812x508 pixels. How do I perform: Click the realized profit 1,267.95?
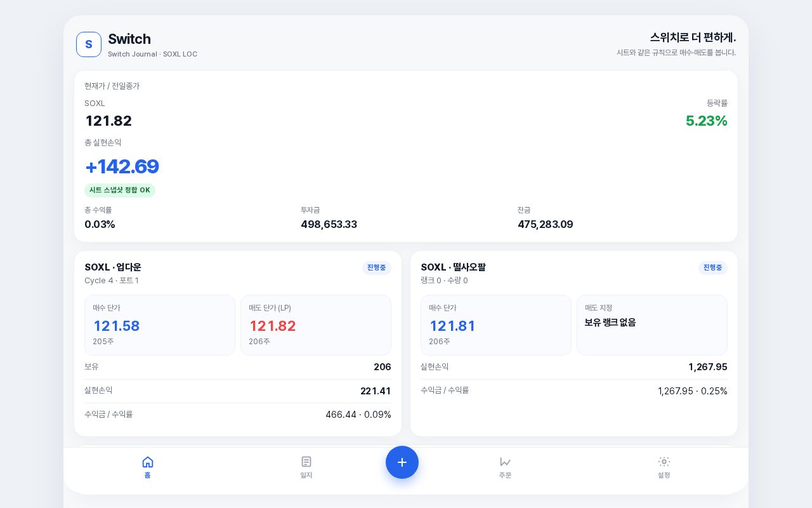pos(708,367)
